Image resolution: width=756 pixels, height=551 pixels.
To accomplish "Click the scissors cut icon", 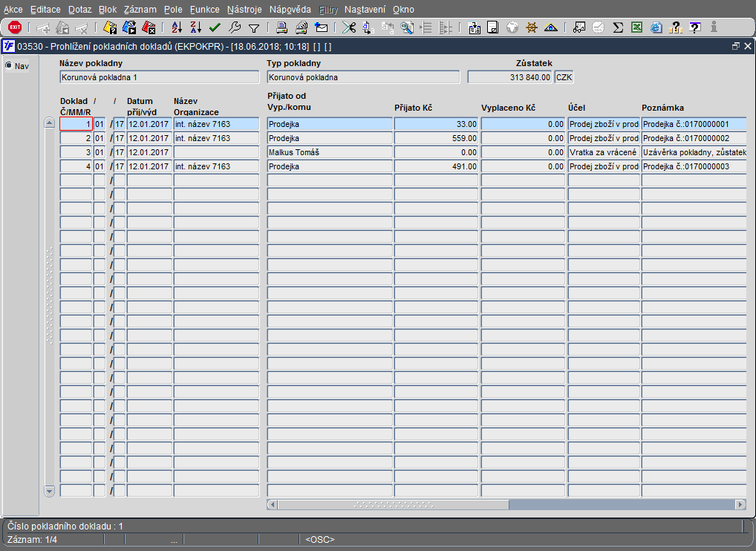I will (348, 27).
